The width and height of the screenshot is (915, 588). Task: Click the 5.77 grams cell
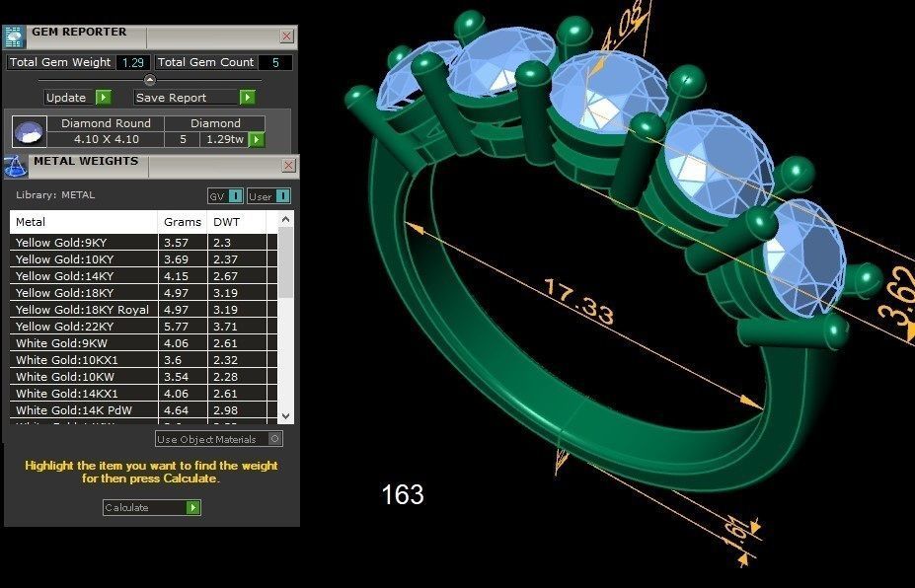[x=183, y=327]
